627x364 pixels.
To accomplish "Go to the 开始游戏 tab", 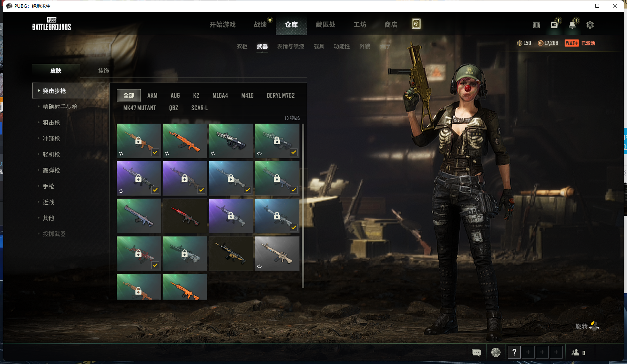I will (222, 24).
